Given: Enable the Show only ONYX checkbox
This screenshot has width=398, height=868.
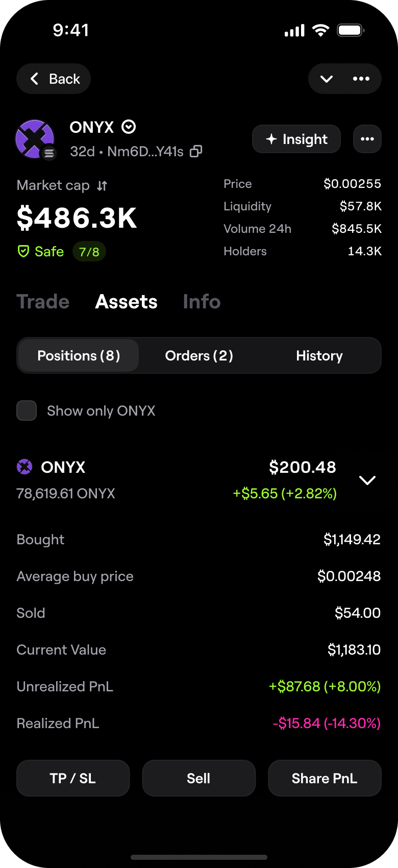Looking at the screenshot, I should click(x=27, y=411).
